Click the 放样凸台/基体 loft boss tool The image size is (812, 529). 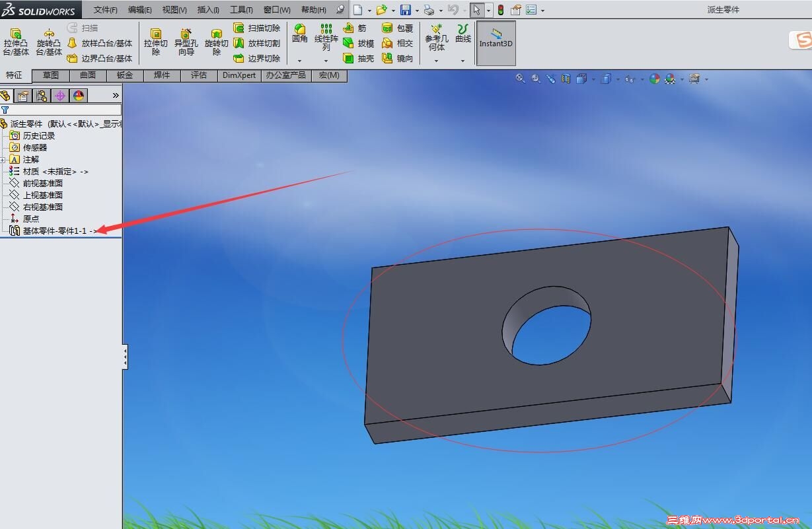99,43
